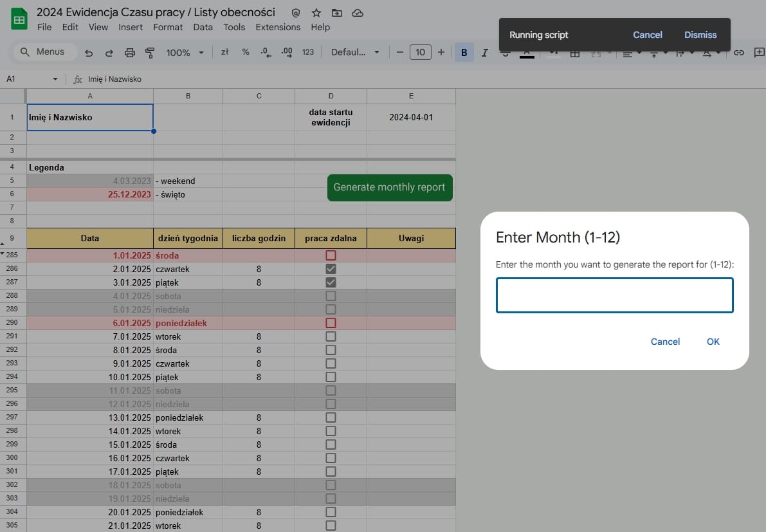Open the Edit menu
766x532 pixels.
70,28
